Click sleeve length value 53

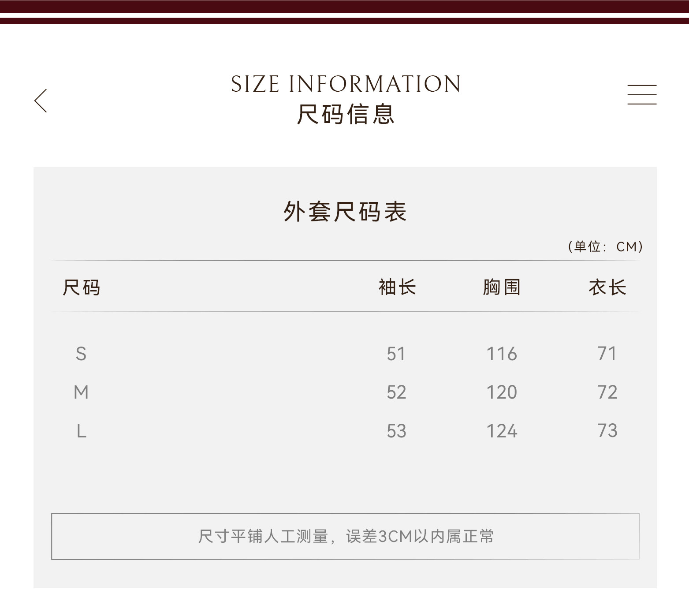(x=396, y=431)
